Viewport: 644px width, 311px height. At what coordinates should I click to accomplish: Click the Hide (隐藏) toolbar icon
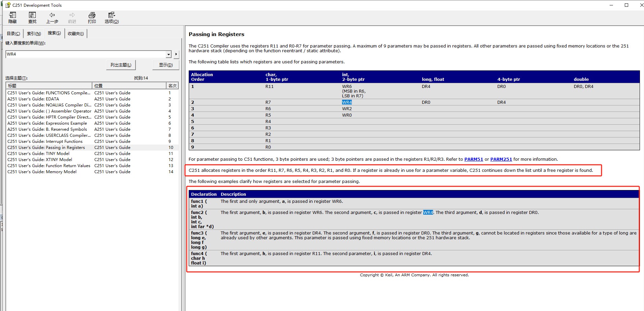tap(12, 18)
